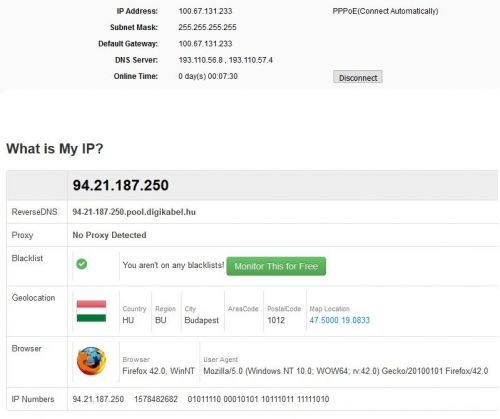Click the Subnet Mask value 255.255.255.255
Screen dimensions: 500x419
click(x=207, y=27)
